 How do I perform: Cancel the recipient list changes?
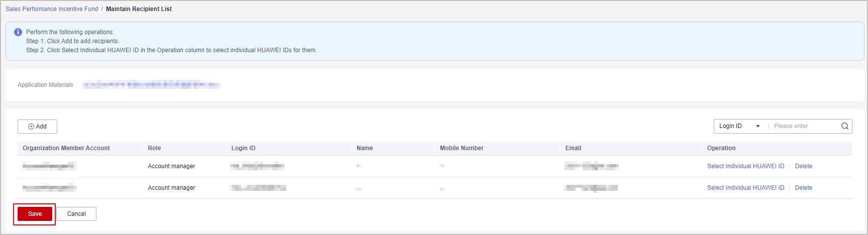pos(76,214)
